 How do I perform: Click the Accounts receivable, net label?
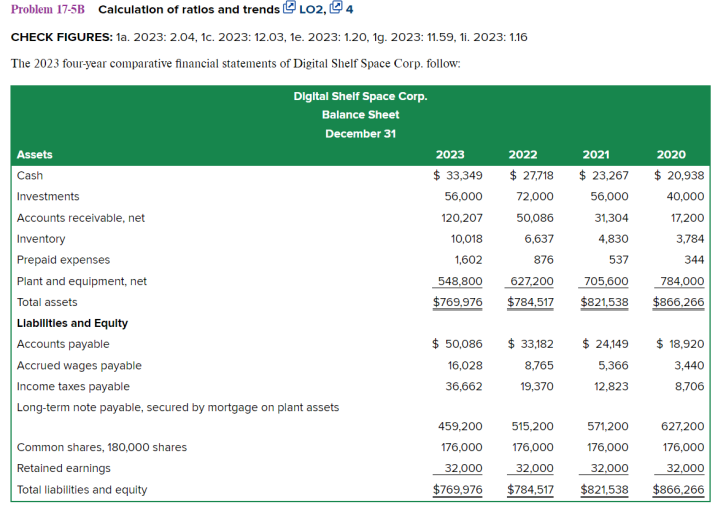coord(81,218)
